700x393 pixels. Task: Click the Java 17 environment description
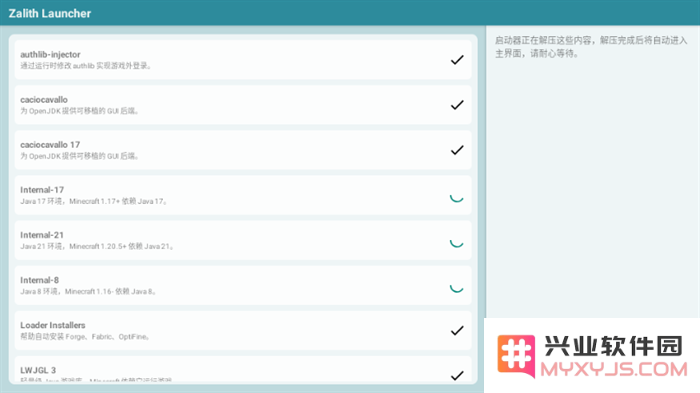[x=94, y=201]
